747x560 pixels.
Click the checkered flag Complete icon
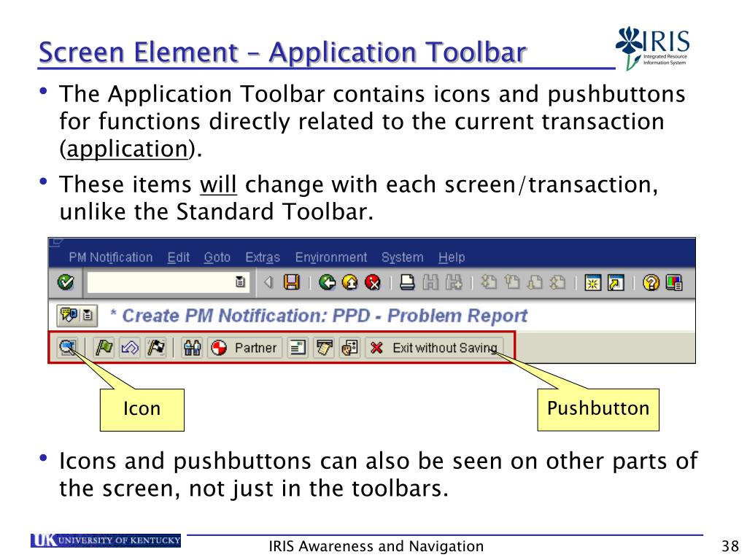click(x=156, y=347)
